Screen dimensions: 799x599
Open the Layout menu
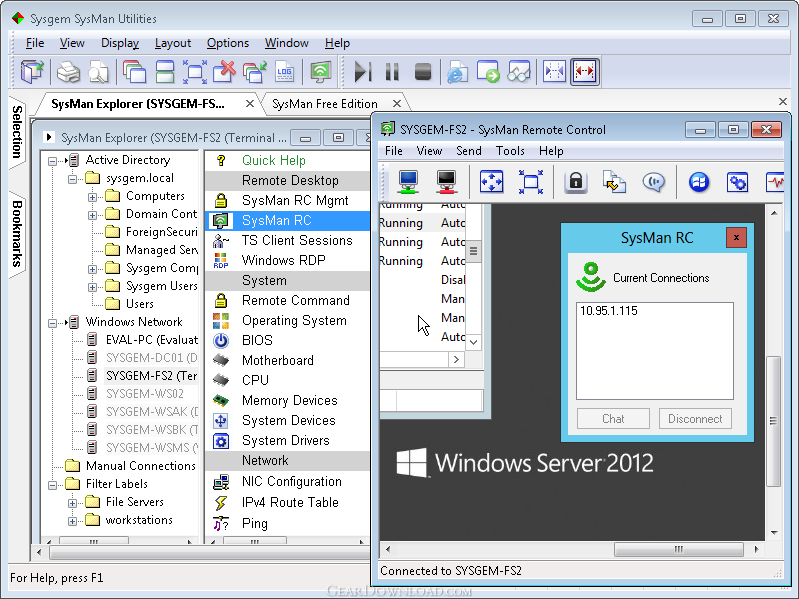coord(173,43)
